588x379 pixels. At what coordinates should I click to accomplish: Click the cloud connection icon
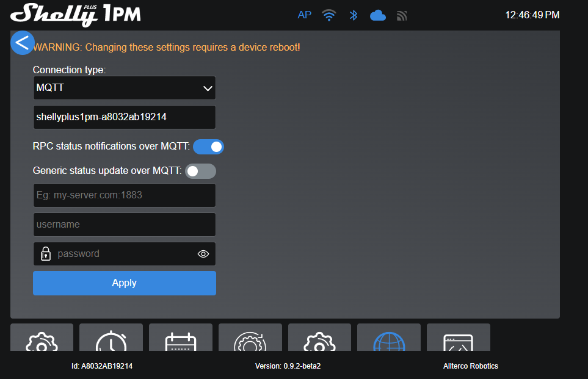[x=378, y=15]
